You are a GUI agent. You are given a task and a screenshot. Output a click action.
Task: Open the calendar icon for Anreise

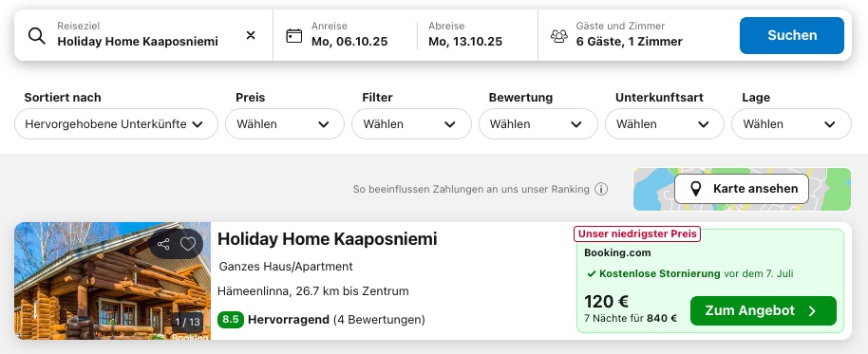pyautogui.click(x=294, y=36)
